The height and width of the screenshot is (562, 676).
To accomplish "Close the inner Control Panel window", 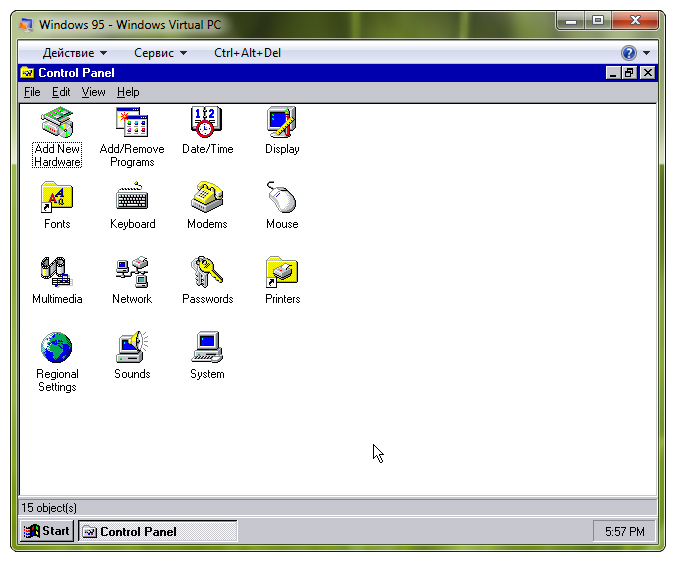I will [x=647, y=73].
